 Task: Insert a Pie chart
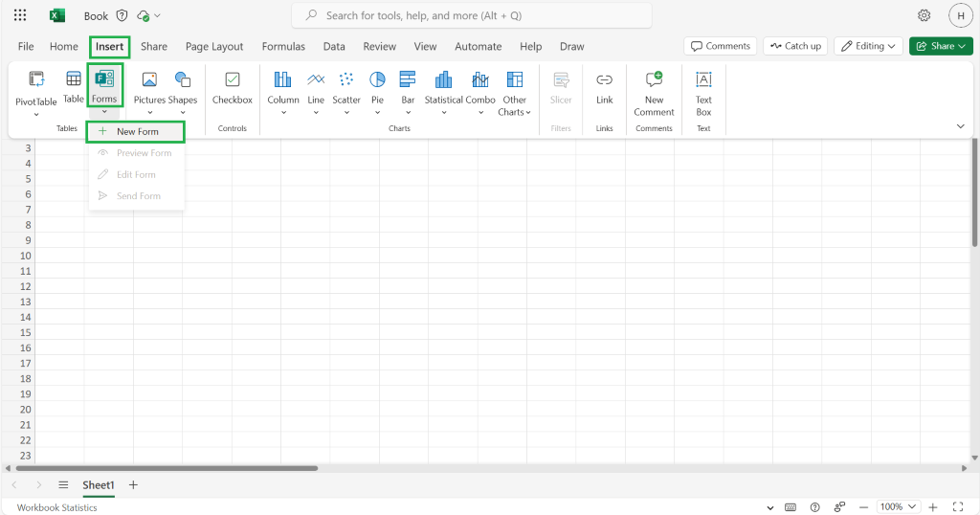click(x=377, y=86)
